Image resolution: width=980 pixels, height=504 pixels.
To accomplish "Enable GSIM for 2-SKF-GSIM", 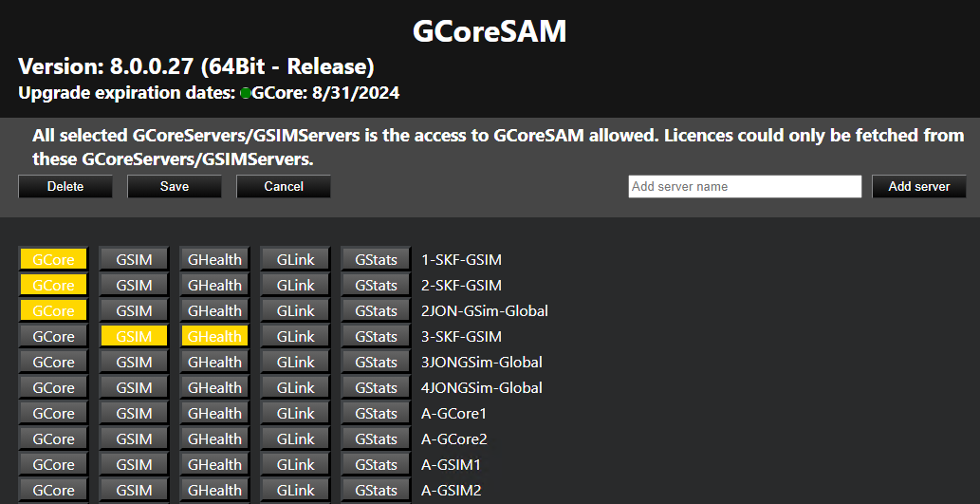I will tap(134, 285).
